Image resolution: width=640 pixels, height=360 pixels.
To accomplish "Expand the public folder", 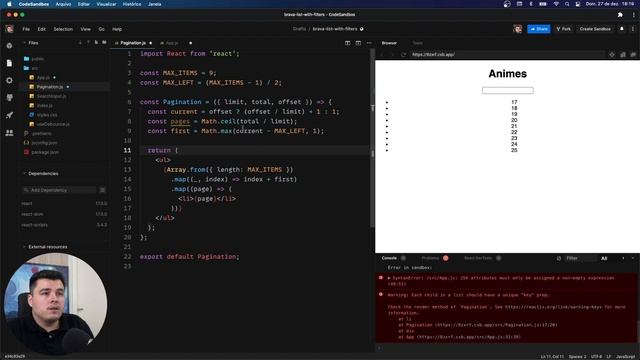I will click(34, 59).
